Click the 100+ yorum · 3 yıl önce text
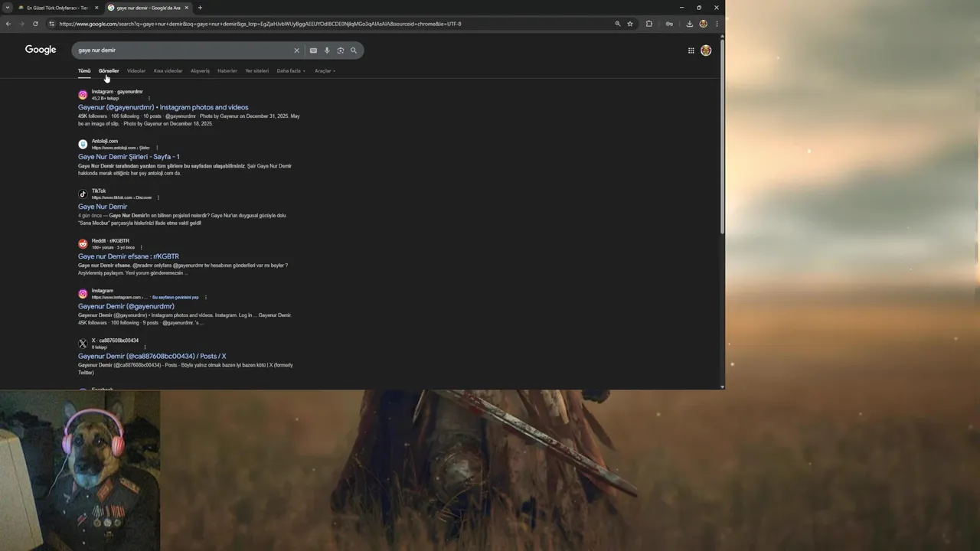Screen dimensions: 980x551 [x=113, y=247]
